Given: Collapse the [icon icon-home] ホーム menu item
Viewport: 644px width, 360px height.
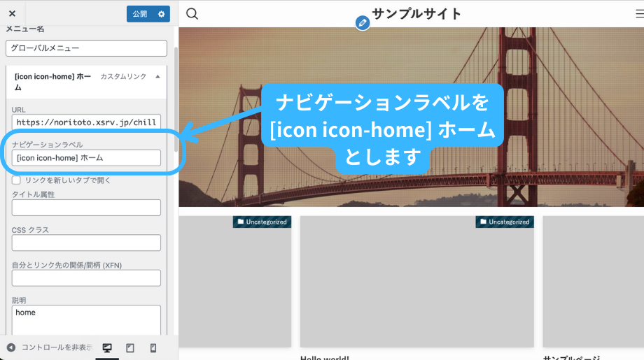Looking at the screenshot, I should (x=157, y=77).
